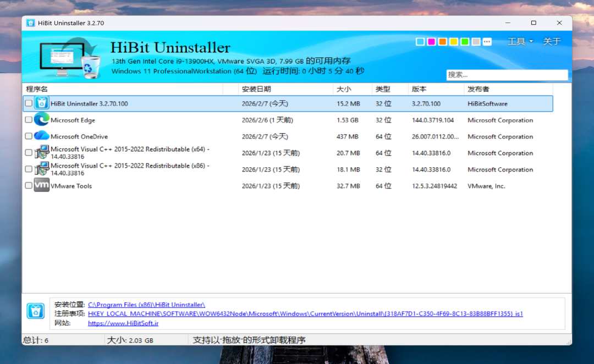This screenshot has width=594, height=364.
Task: Click the VMware Tools icon
Action: coord(42,185)
